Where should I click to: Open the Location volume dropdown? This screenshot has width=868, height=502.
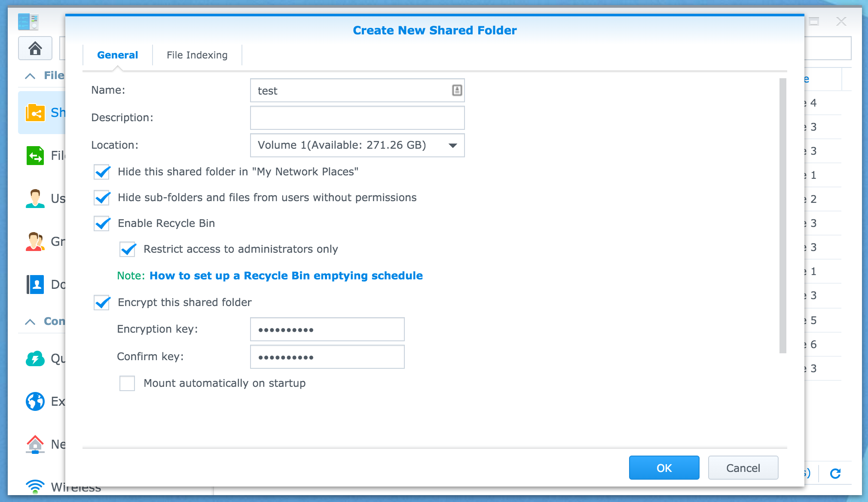pos(452,145)
